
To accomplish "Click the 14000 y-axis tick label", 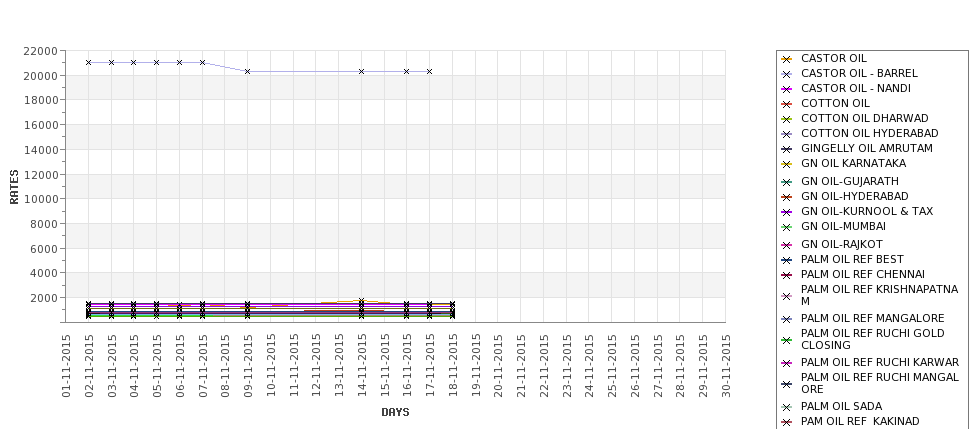I will [x=41, y=150].
